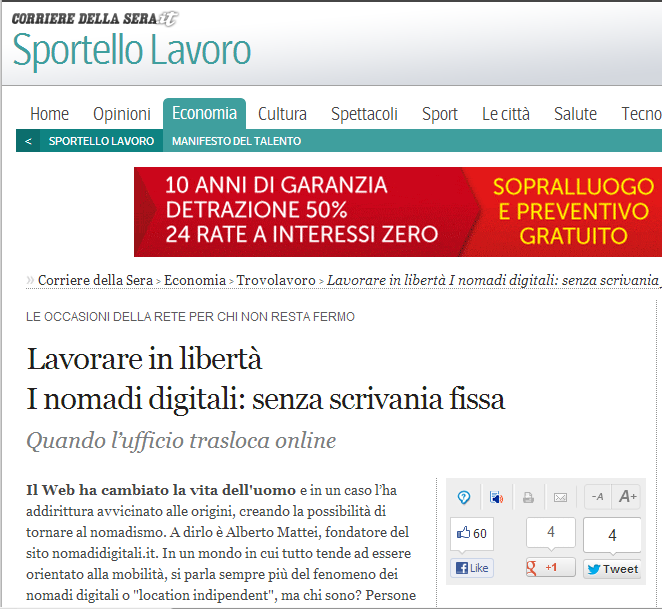This screenshot has width=662, height=609.
Task: Click the Facebook Like button
Action: coord(472,568)
